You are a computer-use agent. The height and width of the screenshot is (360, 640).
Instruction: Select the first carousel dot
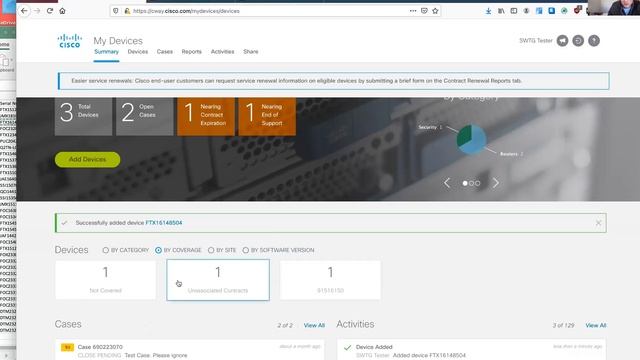point(465,184)
